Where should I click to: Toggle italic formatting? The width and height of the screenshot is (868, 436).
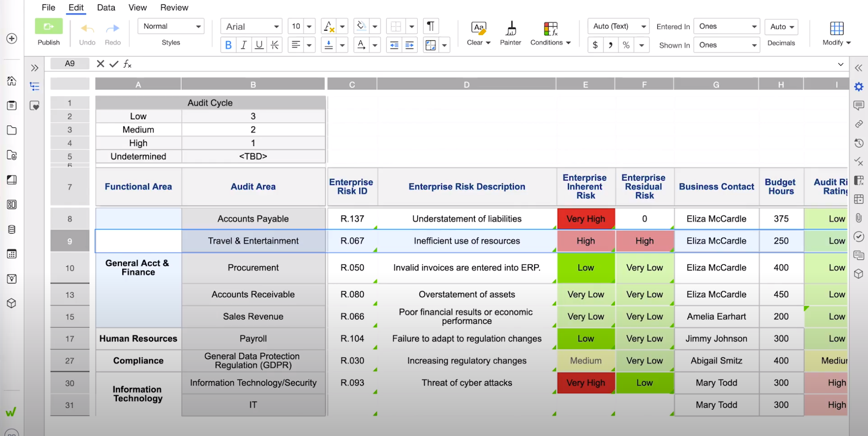pyautogui.click(x=244, y=45)
